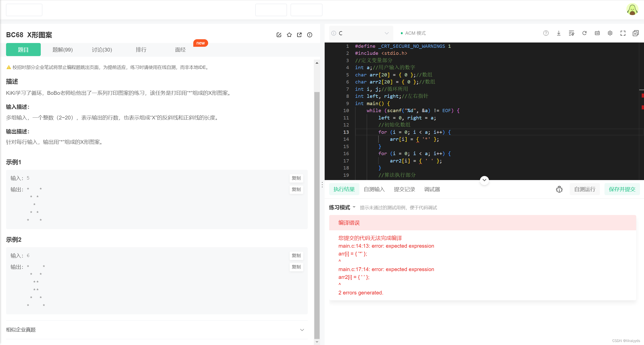Click the download code icon
Image resolution: width=644 pixels, height=345 pixels.
click(559, 33)
